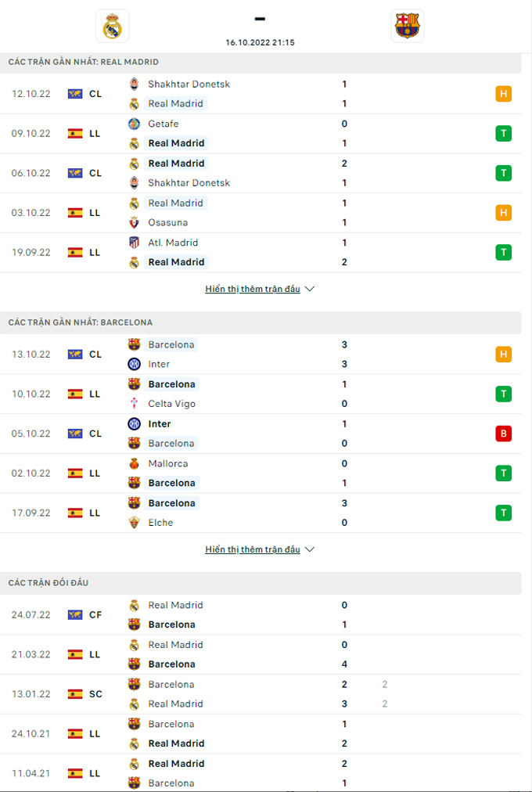
Task: Expand more Barcelona matches list
Action: point(259,549)
